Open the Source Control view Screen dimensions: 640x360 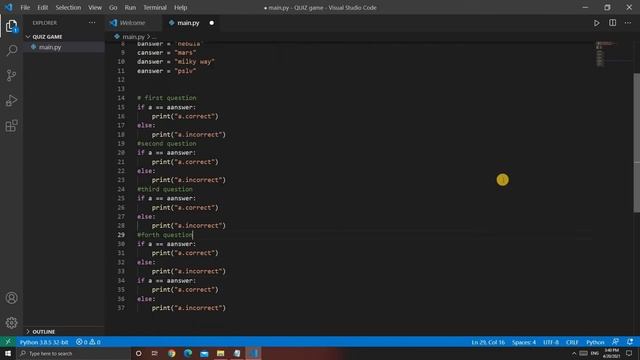(x=11, y=76)
